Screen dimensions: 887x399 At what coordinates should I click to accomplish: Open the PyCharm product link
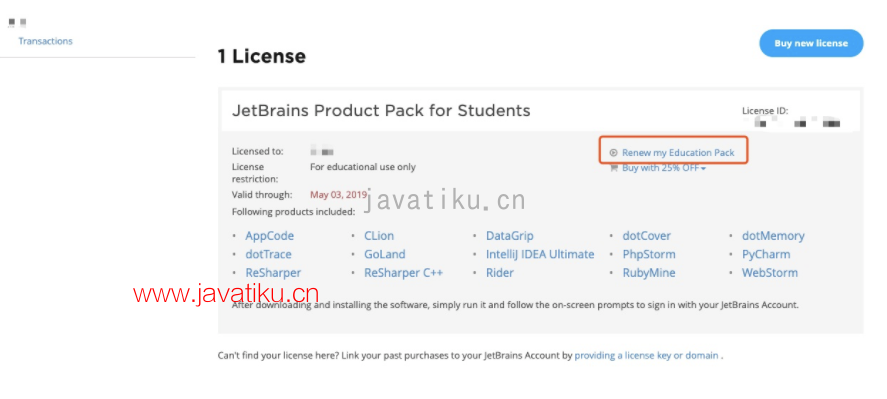pyautogui.click(x=766, y=255)
